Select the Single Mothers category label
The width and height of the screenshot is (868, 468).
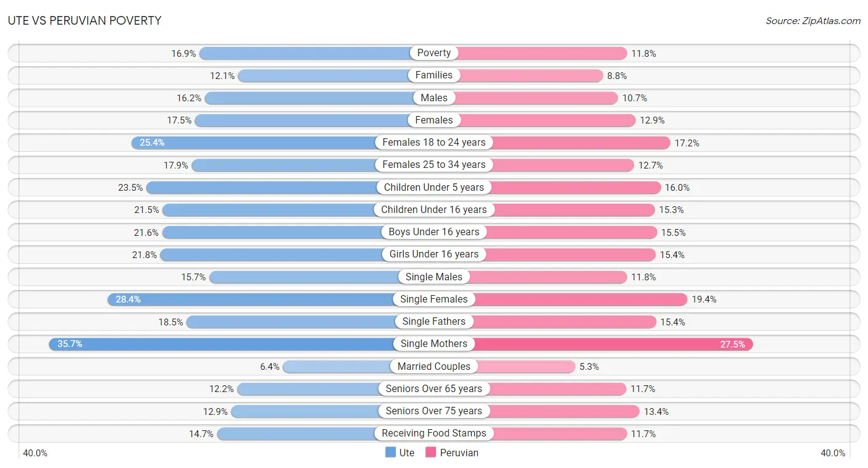click(434, 344)
